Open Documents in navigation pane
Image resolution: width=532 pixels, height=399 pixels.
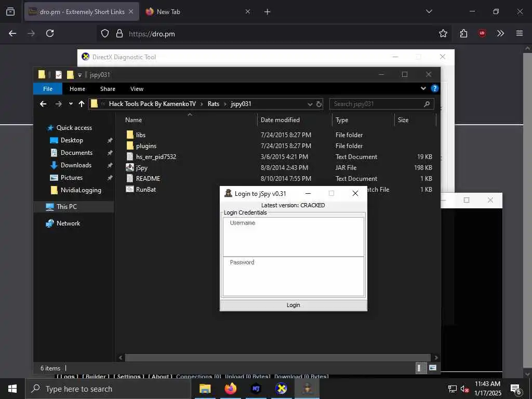click(76, 153)
